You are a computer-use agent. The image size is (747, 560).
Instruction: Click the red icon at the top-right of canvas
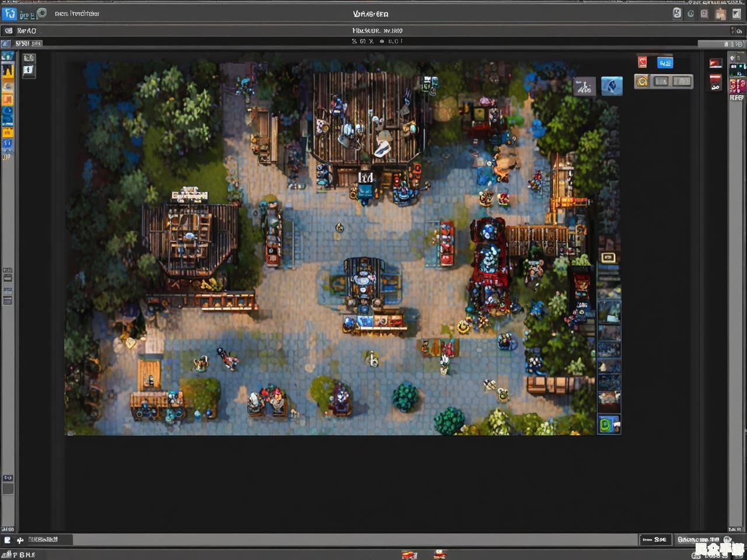click(643, 62)
